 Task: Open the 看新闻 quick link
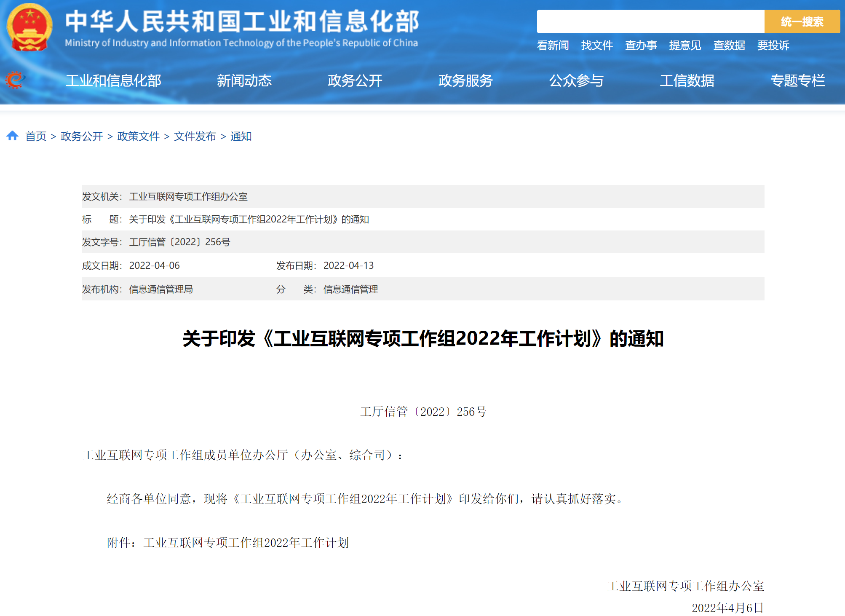point(553,45)
